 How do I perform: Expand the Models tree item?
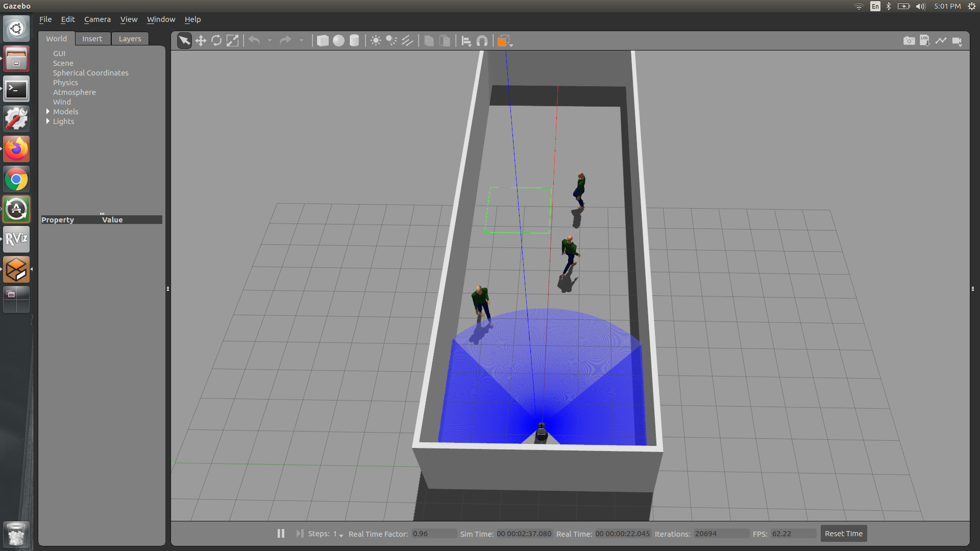tap(48, 112)
